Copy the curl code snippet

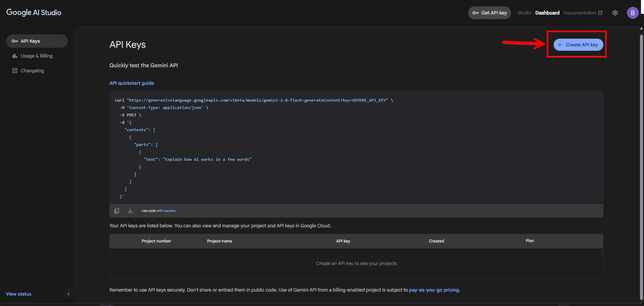point(117,211)
